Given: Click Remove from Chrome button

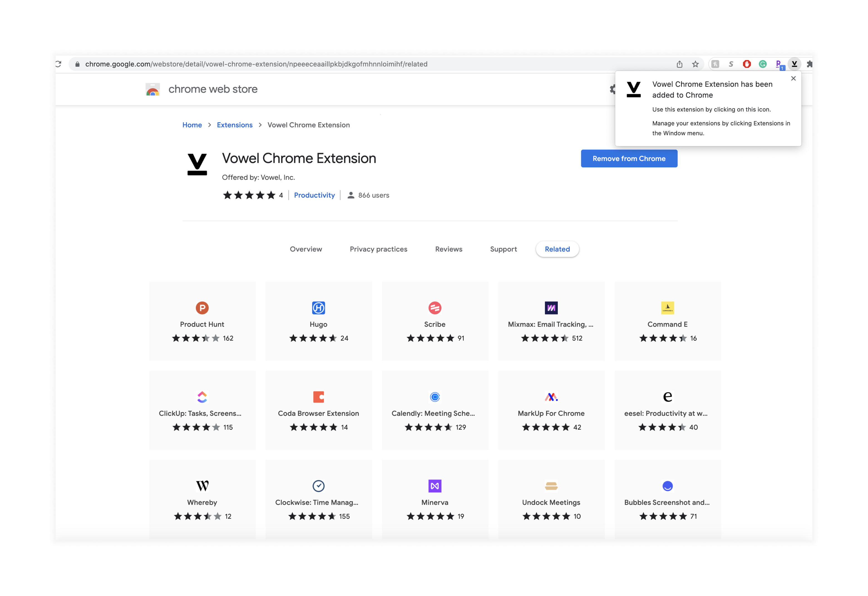Looking at the screenshot, I should (629, 159).
